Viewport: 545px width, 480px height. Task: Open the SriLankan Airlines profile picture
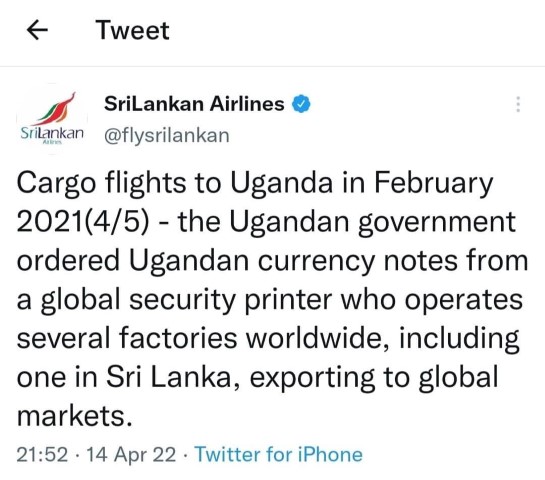(x=52, y=119)
